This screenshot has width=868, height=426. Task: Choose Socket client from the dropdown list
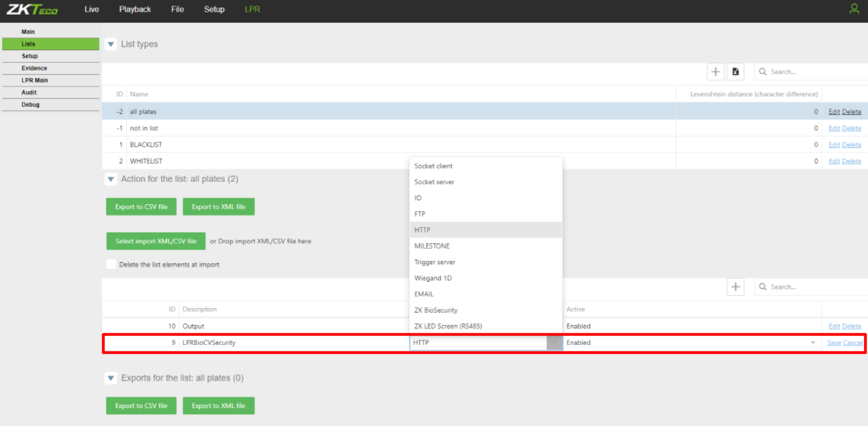click(486, 166)
